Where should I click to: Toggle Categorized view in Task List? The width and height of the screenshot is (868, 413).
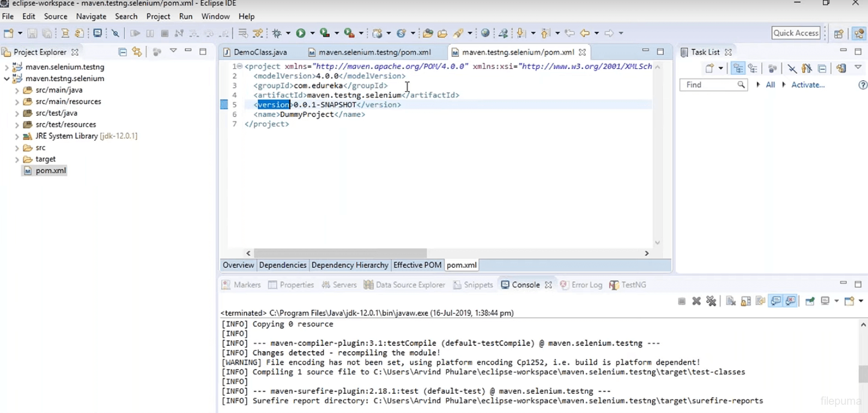click(x=737, y=68)
